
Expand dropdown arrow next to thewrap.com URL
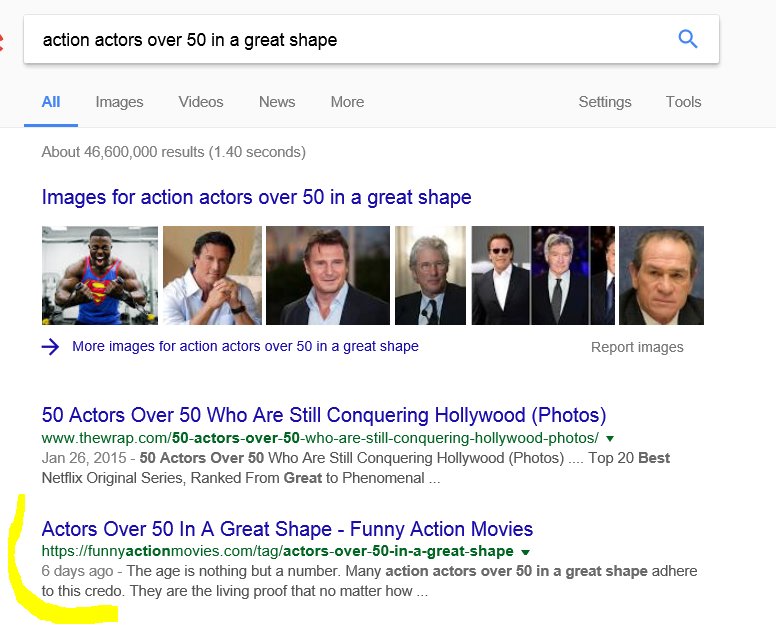pyautogui.click(x=610, y=438)
